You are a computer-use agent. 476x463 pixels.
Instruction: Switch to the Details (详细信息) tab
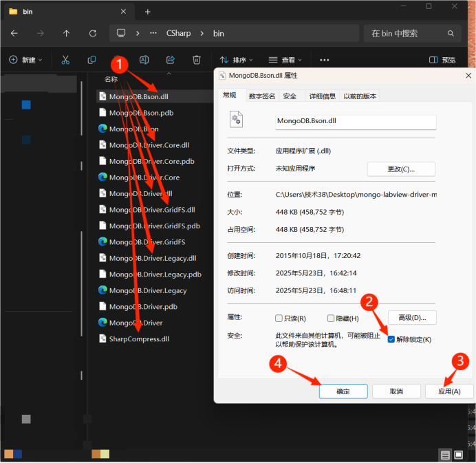click(323, 96)
